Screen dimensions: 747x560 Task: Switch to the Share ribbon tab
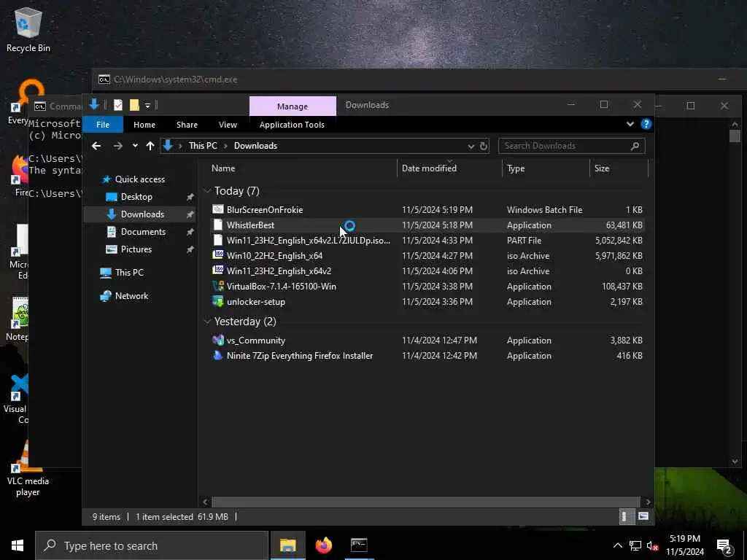pyautogui.click(x=187, y=125)
